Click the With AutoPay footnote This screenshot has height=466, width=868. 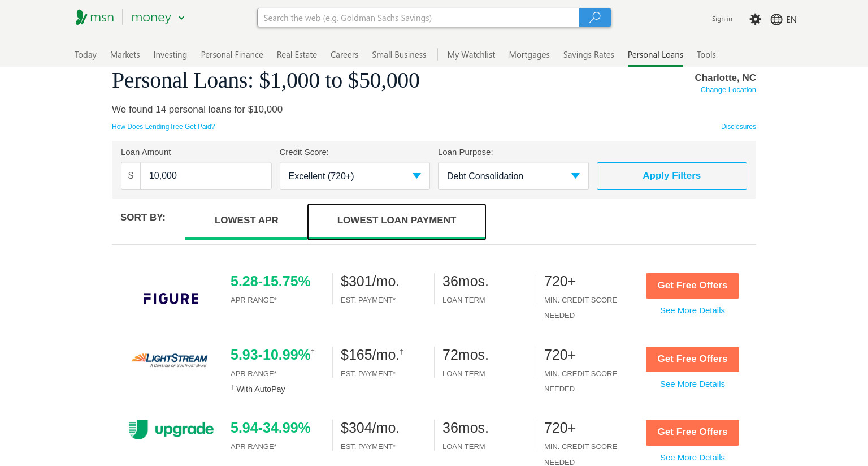[x=258, y=389]
